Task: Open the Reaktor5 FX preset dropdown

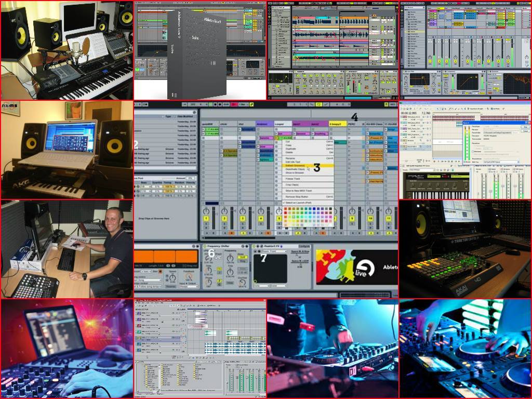Action: [x=274, y=251]
